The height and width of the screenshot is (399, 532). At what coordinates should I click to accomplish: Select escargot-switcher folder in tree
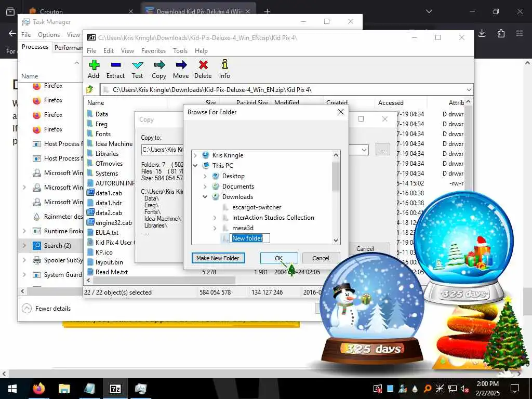[x=257, y=207]
